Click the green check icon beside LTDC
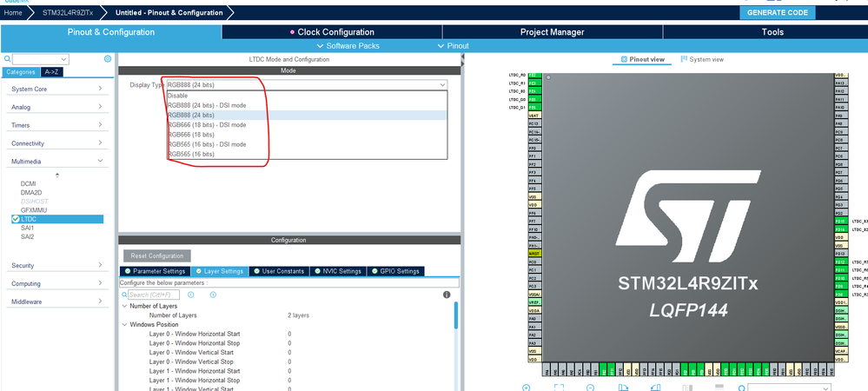Screen dimensions: 868x391 pos(16,219)
